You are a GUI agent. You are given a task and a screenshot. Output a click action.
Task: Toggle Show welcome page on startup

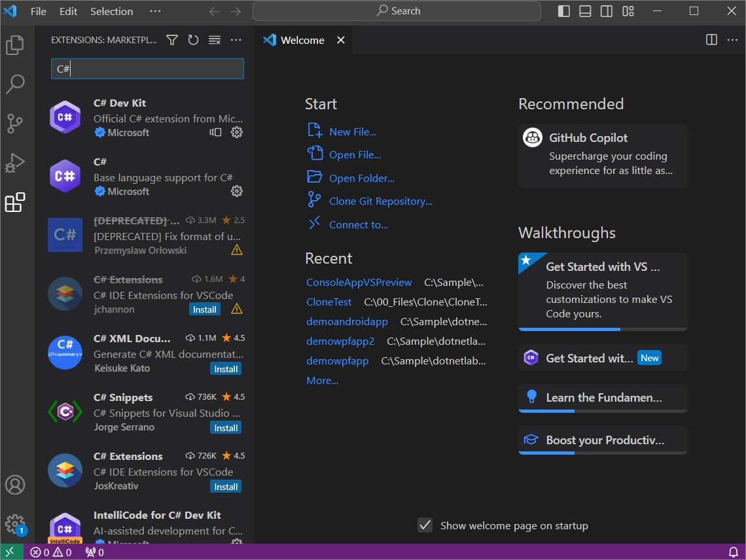(x=425, y=525)
